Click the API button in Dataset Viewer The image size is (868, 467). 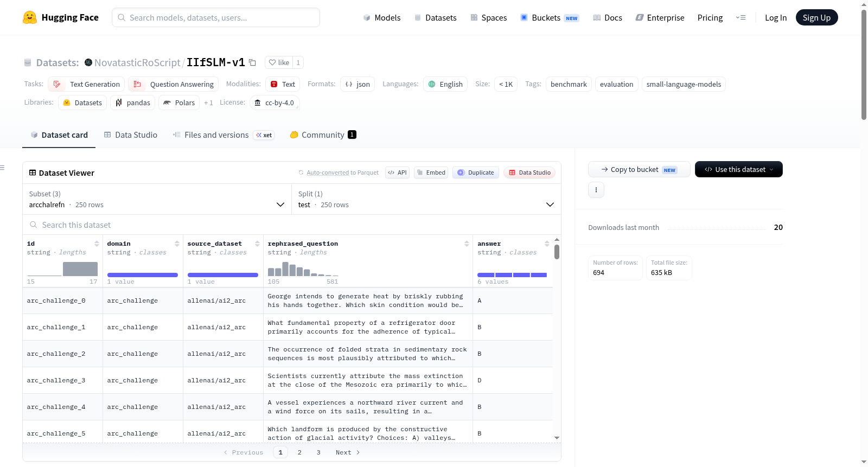pyautogui.click(x=397, y=172)
